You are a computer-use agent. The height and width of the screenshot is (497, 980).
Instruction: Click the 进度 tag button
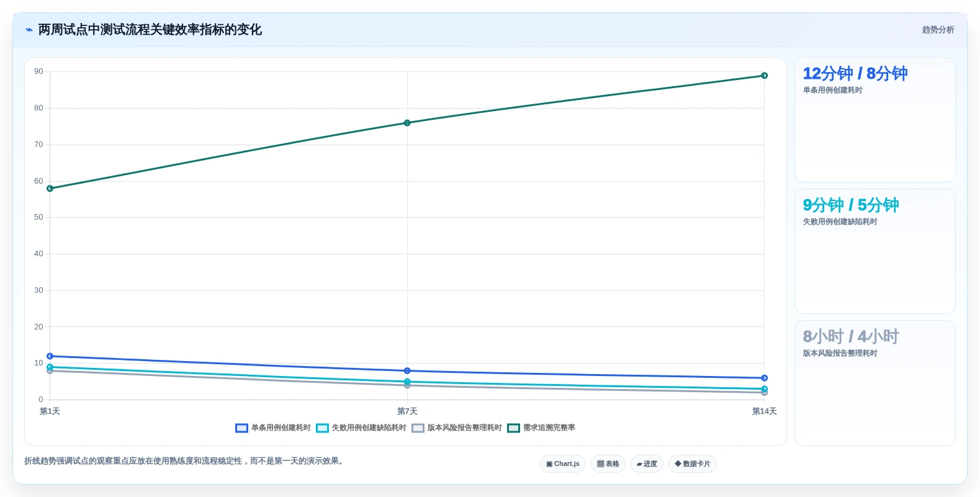coord(647,464)
